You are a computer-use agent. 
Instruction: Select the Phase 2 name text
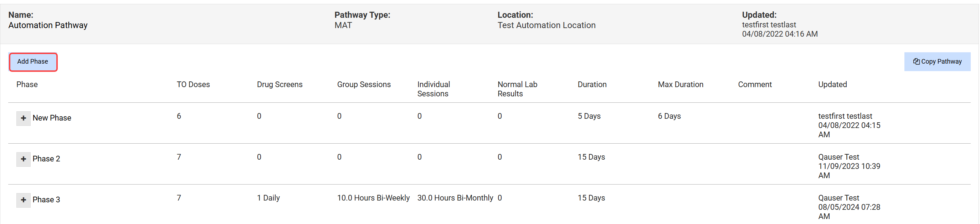46,159
